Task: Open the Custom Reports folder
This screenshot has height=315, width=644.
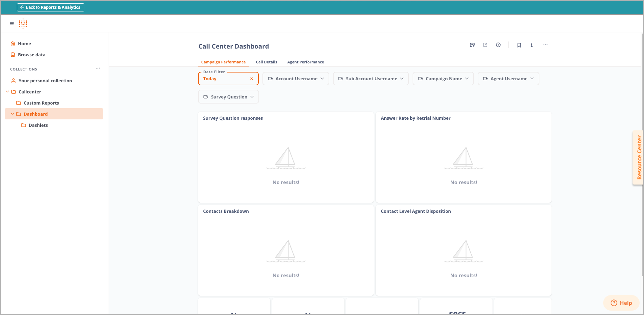Action: click(41, 103)
